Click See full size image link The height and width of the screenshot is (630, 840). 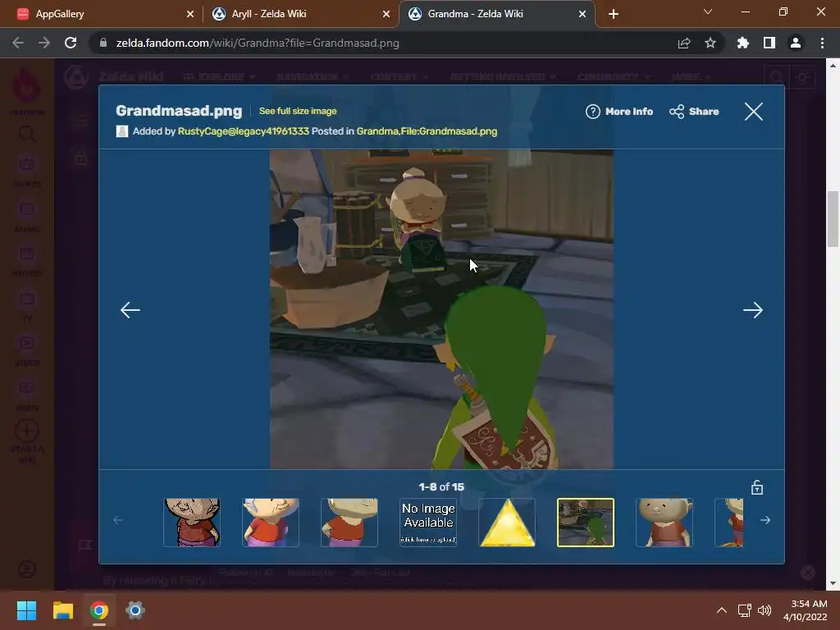point(298,111)
